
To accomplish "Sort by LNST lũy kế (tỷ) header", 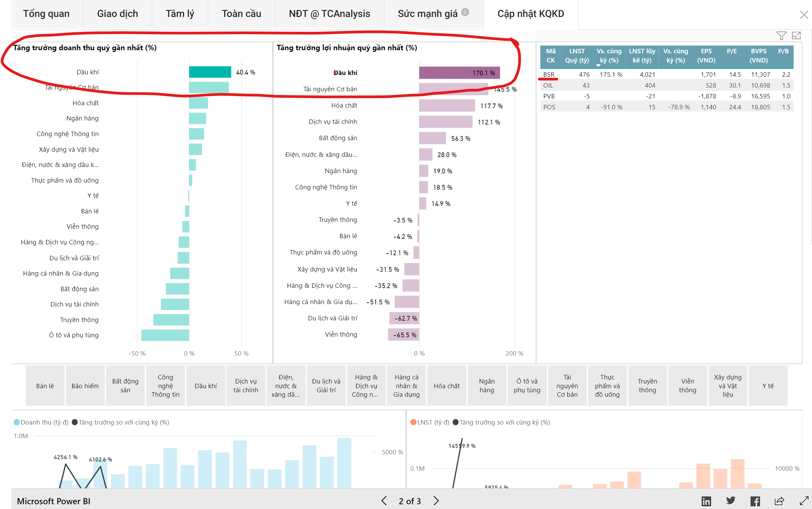I will (642, 56).
